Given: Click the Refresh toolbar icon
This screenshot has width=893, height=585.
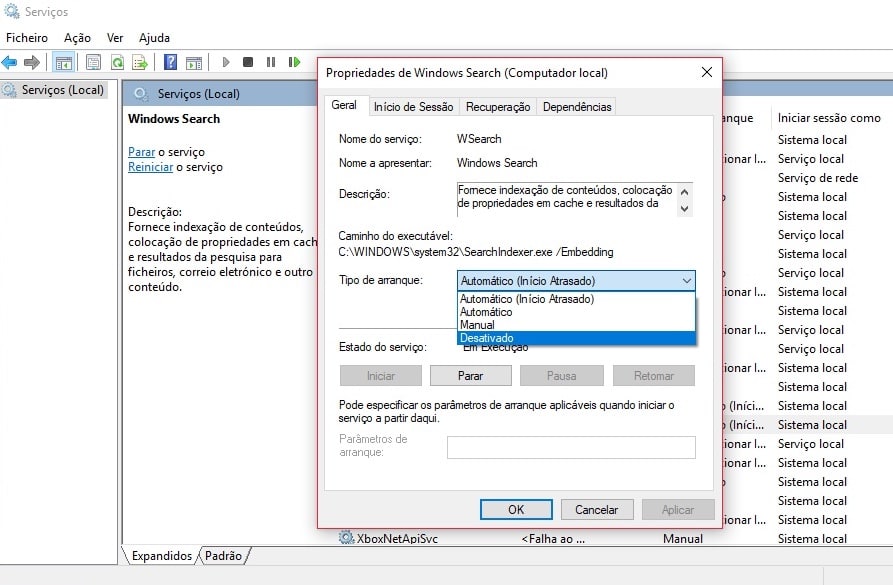Looking at the screenshot, I should (117, 62).
